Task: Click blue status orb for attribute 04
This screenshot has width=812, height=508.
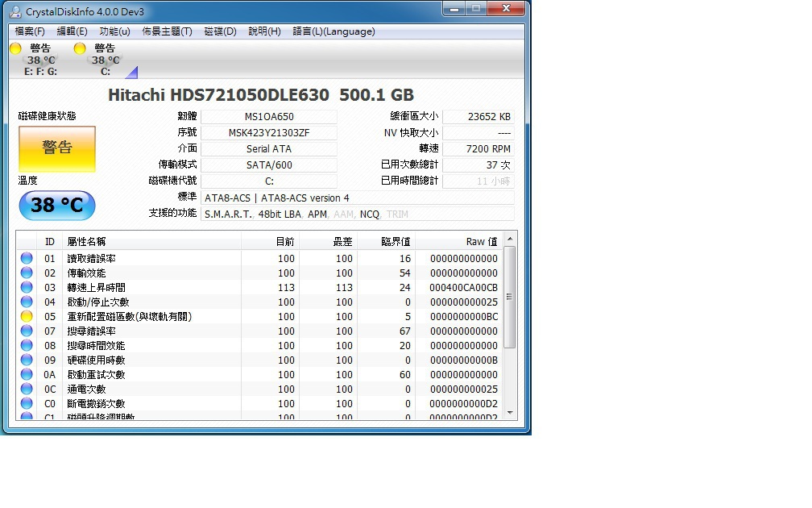Action: pyautogui.click(x=27, y=302)
